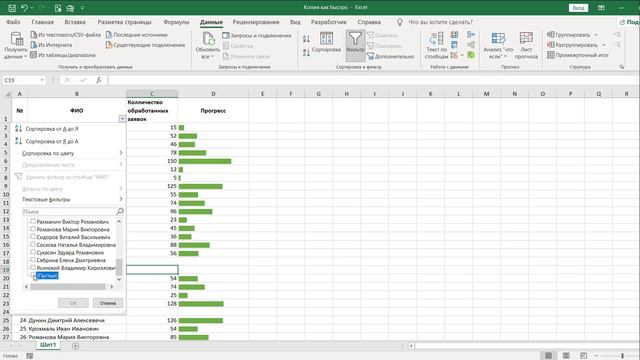Click the zoom slider in status bar
This screenshot has height=360, width=640.
[x=622, y=356]
